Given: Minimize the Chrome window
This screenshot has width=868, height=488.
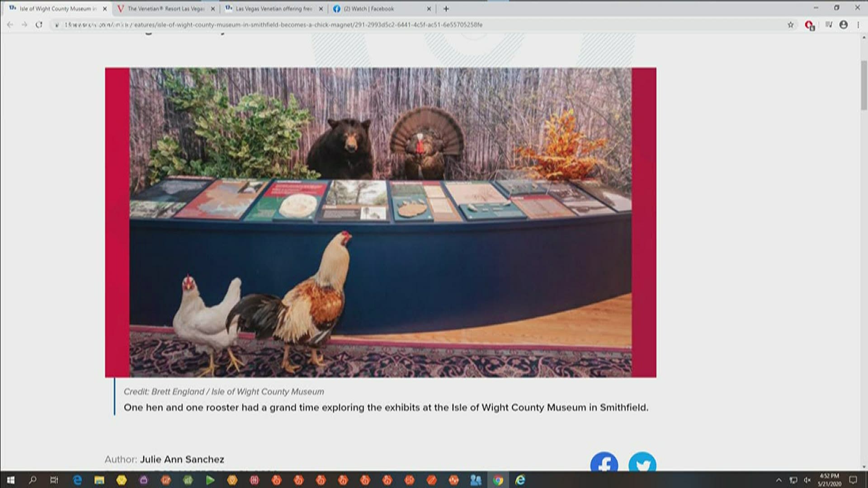Looking at the screenshot, I should pyautogui.click(x=816, y=8).
